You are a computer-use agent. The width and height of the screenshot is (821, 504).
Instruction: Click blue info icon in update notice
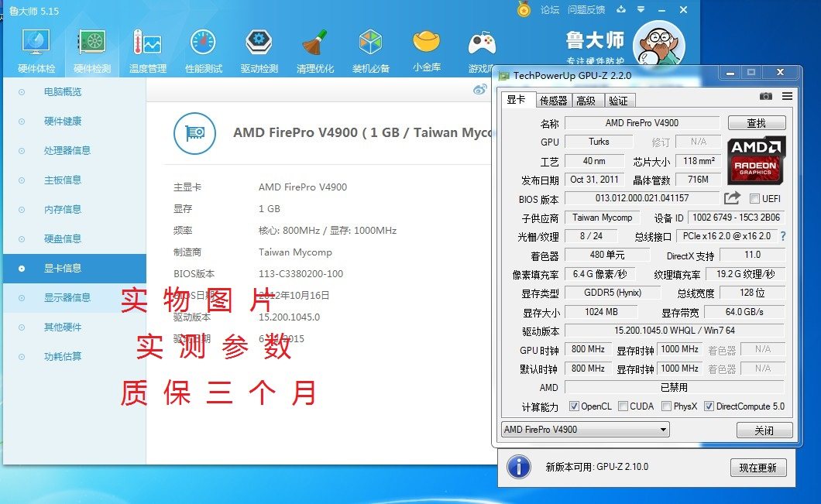pyautogui.click(x=519, y=467)
